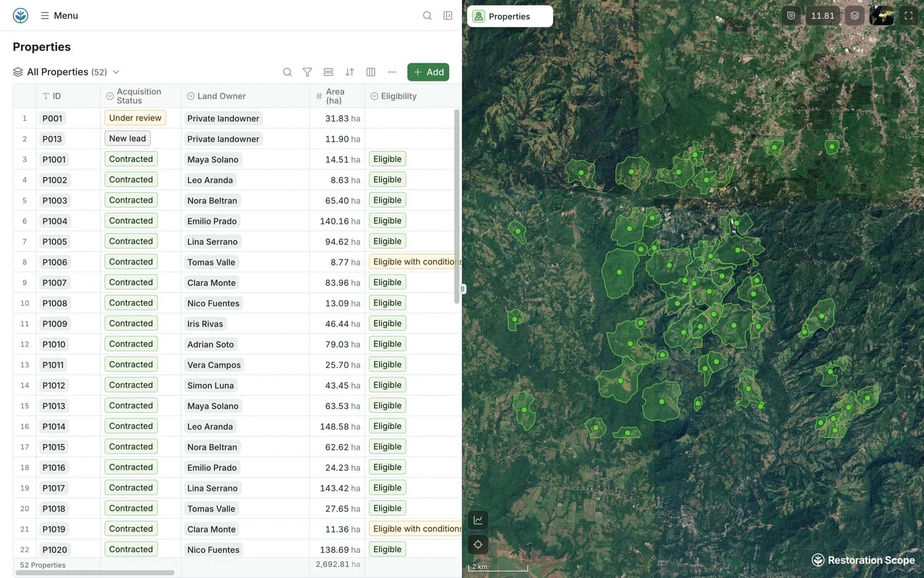Click the panel divider handle
924x578 pixels.
click(463, 289)
